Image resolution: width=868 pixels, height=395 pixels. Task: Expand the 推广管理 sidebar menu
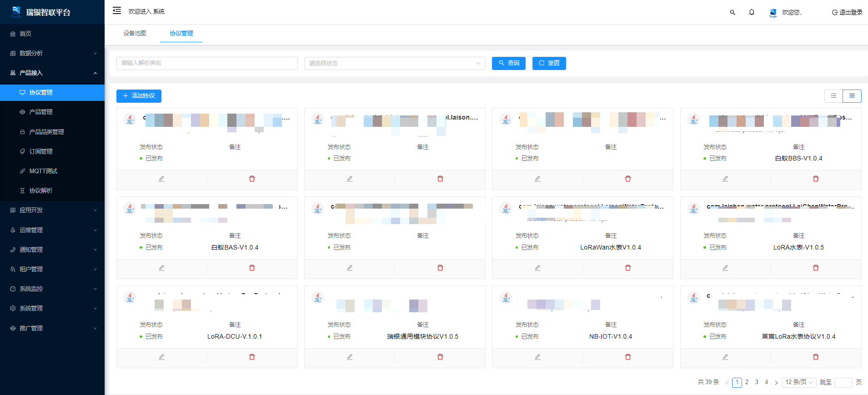tap(52, 328)
